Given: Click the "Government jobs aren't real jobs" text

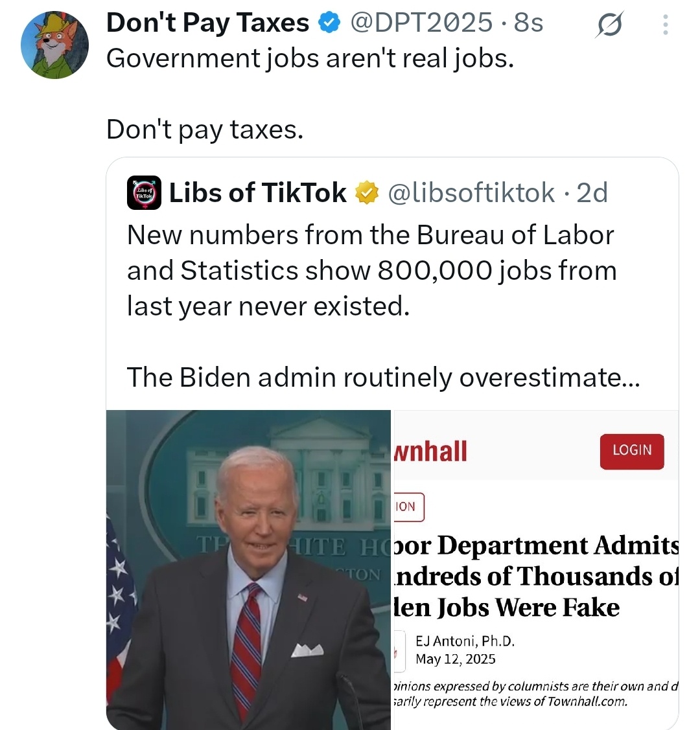Looking at the screenshot, I should point(310,59).
